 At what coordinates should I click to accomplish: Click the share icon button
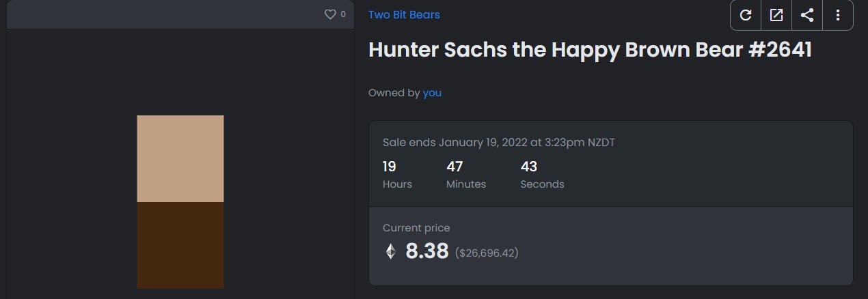(x=807, y=15)
